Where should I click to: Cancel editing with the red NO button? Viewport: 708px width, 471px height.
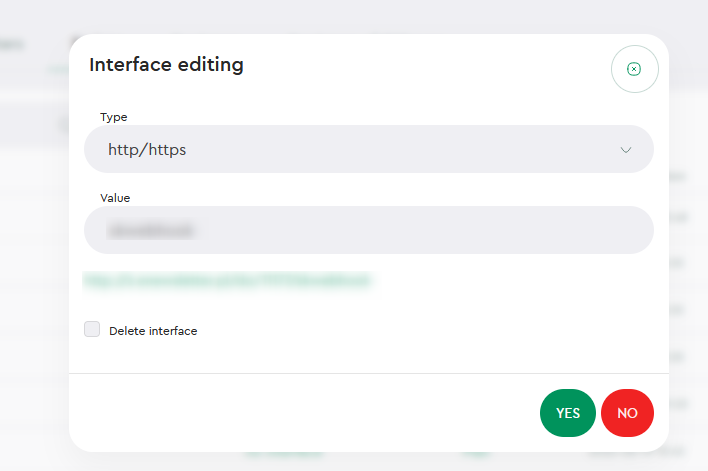click(x=627, y=413)
